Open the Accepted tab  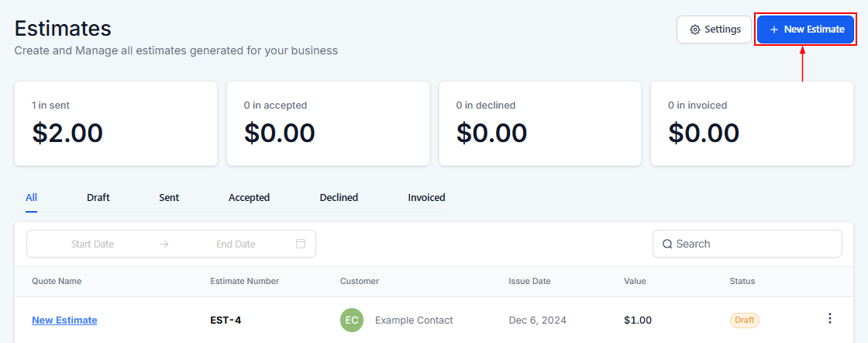(x=249, y=197)
